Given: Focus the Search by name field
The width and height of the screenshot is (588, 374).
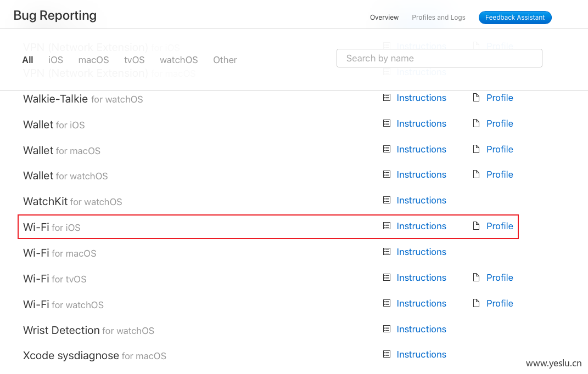Looking at the screenshot, I should tap(439, 58).
